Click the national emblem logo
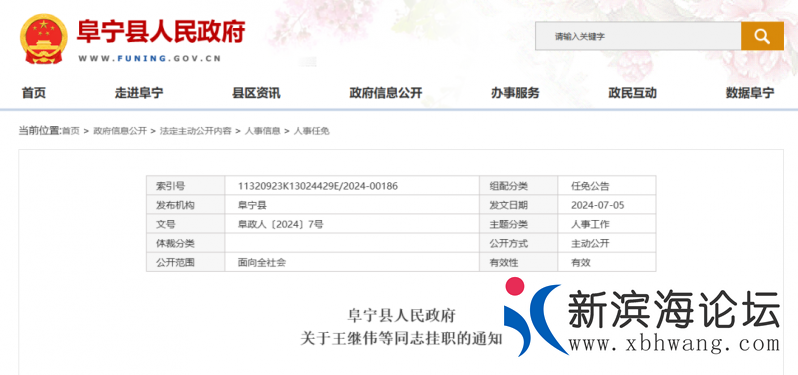Image resolution: width=798 pixels, height=375 pixels. point(44,39)
